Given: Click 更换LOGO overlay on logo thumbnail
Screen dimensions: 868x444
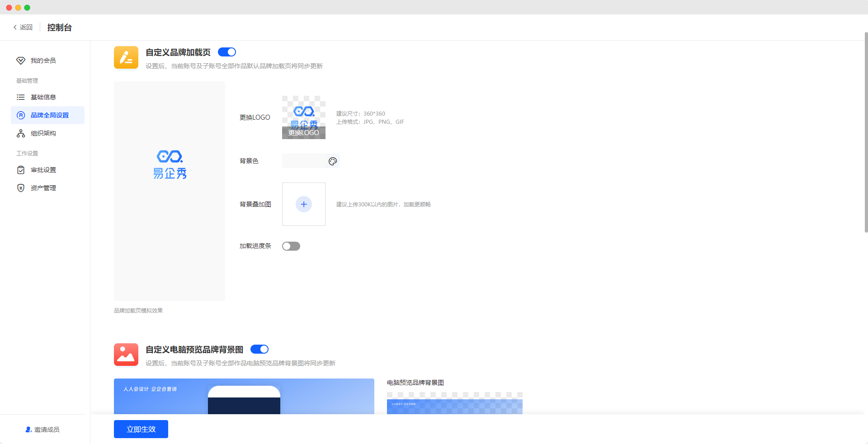Looking at the screenshot, I should (x=304, y=133).
